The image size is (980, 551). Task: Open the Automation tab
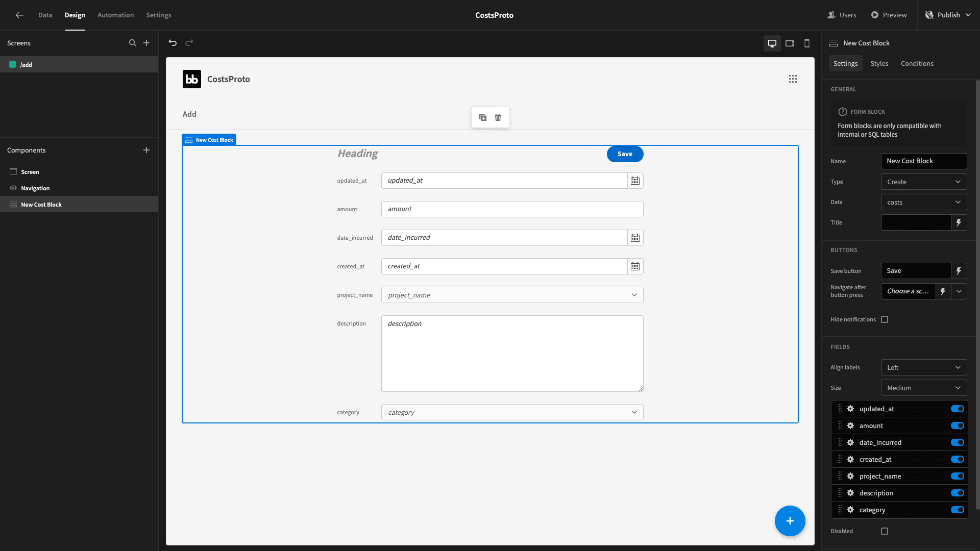pos(115,15)
